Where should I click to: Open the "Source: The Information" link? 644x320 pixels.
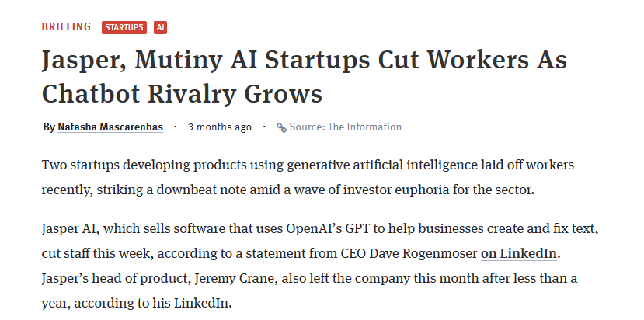pos(345,127)
